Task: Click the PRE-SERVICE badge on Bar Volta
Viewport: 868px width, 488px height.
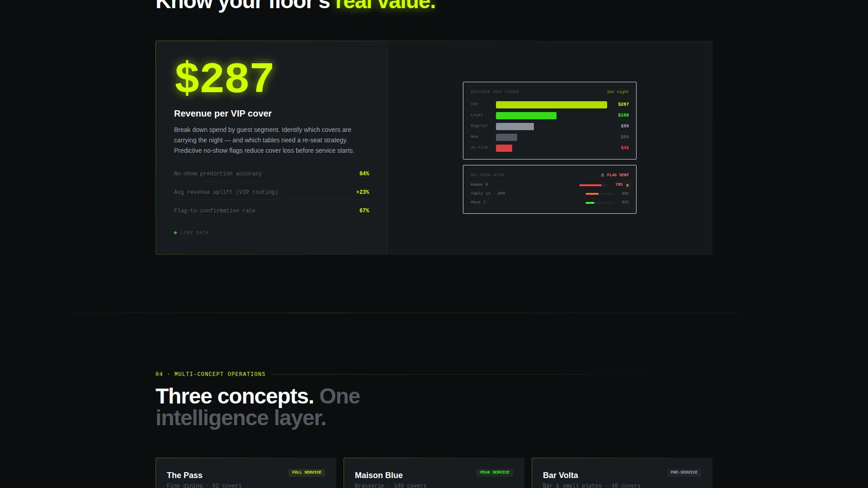Action: (x=684, y=472)
